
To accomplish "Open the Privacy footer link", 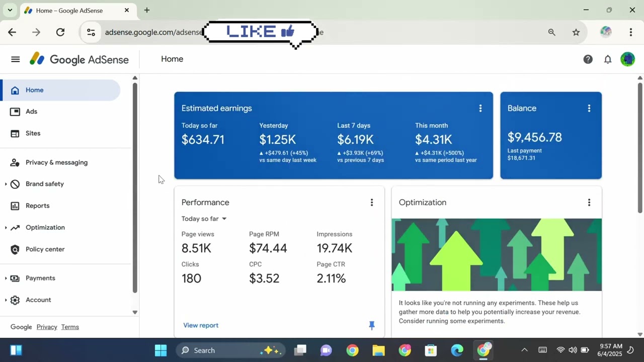I will [47, 327].
